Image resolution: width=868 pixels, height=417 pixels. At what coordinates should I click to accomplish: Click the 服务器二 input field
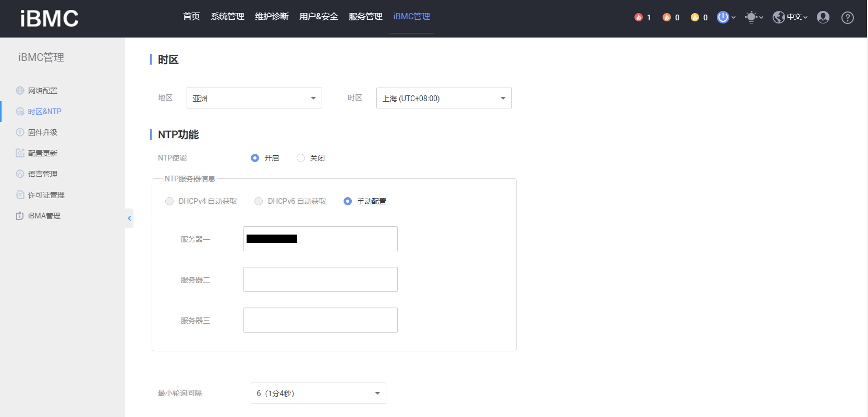pyautogui.click(x=321, y=279)
